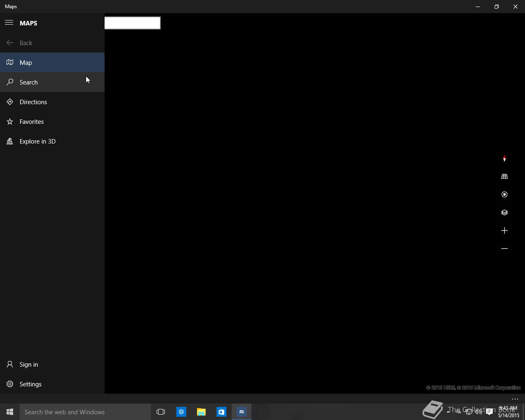Open the Action Center notifications icon
This screenshot has width=525, height=420.
click(x=489, y=412)
